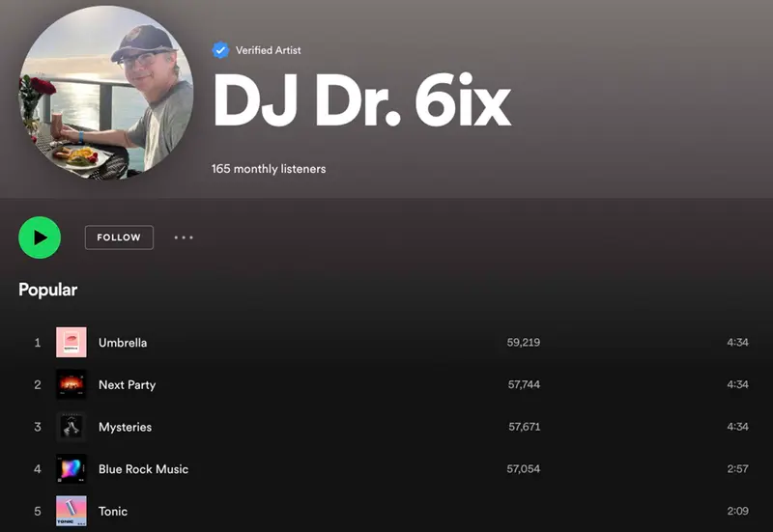The height and width of the screenshot is (532, 773).
Task: Click the DJ Dr. 6ix artist name heading
Action: 361,102
